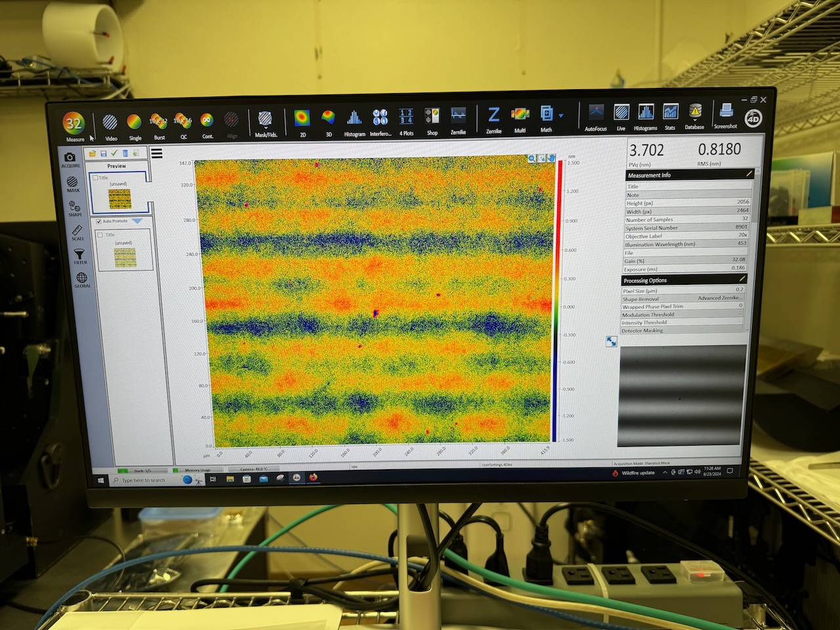Edit Measurement Info with the pencil icon
The image size is (840, 630).
coord(749,173)
